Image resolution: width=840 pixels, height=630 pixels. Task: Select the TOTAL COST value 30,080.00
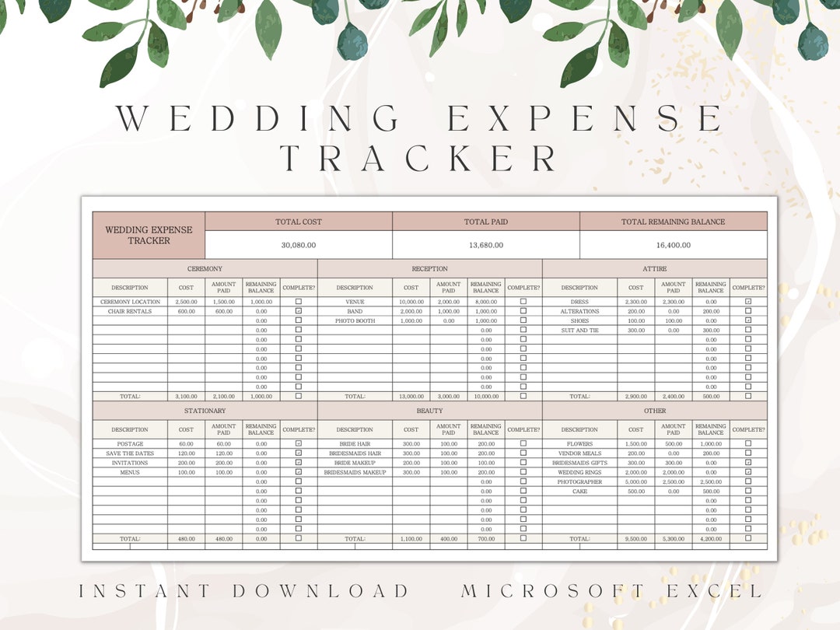pyautogui.click(x=299, y=244)
